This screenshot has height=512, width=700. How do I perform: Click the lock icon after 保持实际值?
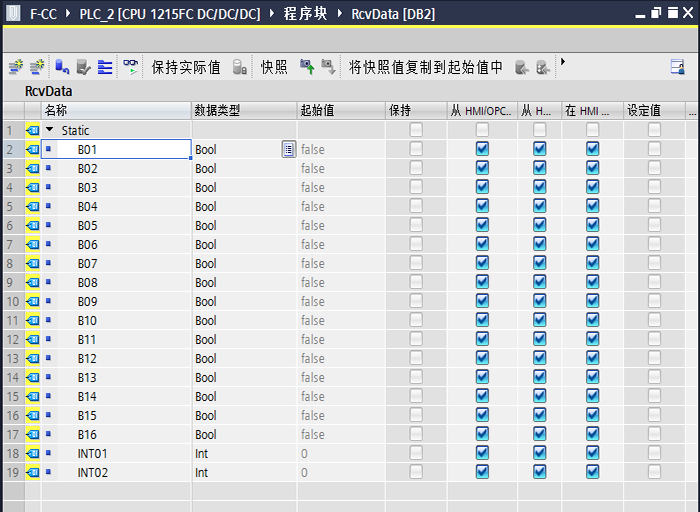click(240, 67)
